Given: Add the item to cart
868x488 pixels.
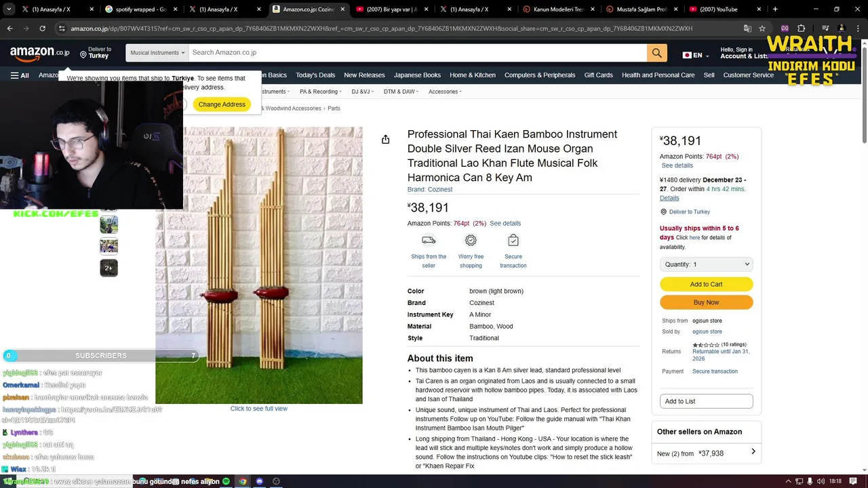Looking at the screenshot, I should click(706, 284).
